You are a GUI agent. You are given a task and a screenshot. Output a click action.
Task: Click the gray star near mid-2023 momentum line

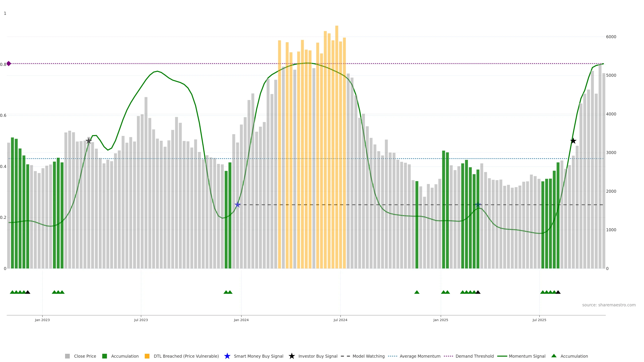click(x=89, y=141)
